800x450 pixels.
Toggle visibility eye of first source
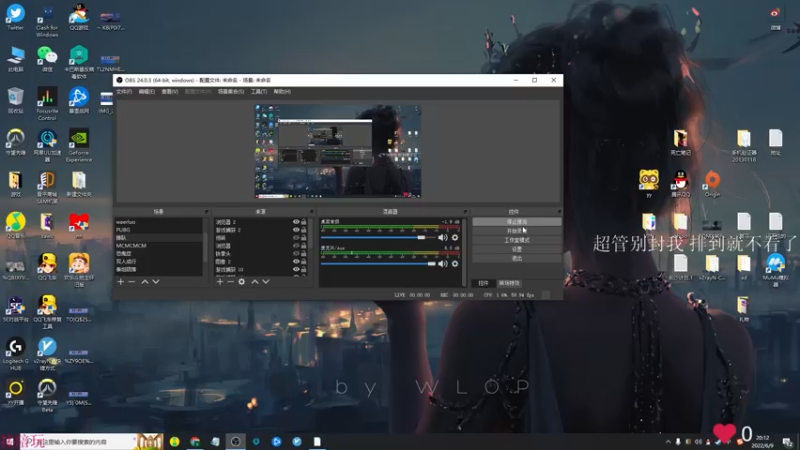[x=296, y=222]
